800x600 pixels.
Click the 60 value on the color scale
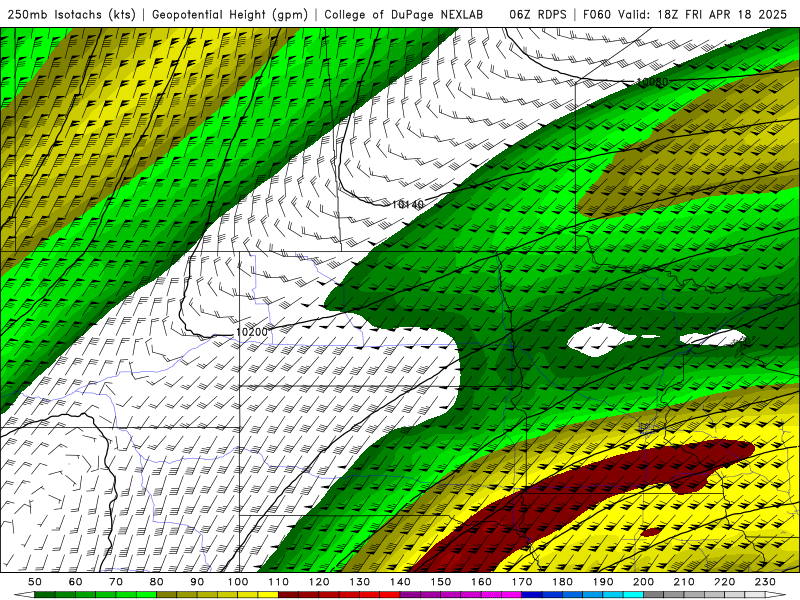76,582
